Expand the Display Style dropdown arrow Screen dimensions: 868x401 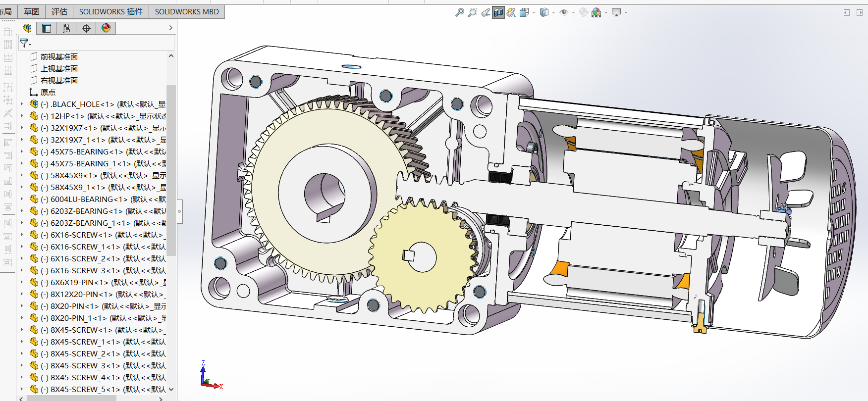553,13
